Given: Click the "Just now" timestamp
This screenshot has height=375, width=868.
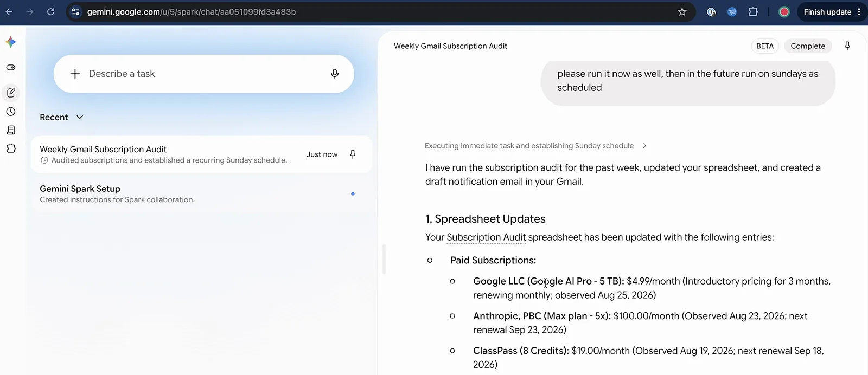Looking at the screenshot, I should [322, 154].
